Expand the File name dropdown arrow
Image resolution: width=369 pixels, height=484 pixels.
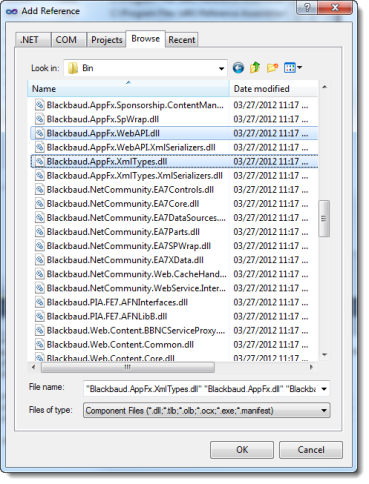point(324,389)
